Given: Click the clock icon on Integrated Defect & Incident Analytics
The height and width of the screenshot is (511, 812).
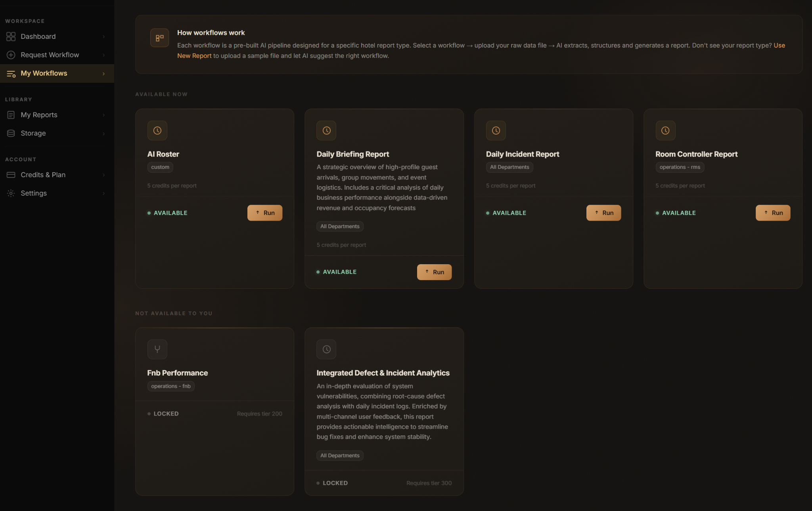Looking at the screenshot, I should tap(326, 349).
